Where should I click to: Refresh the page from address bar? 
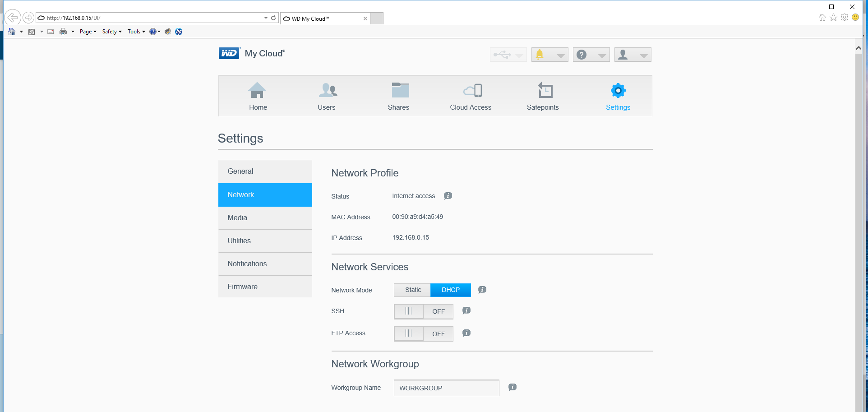click(x=273, y=18)
